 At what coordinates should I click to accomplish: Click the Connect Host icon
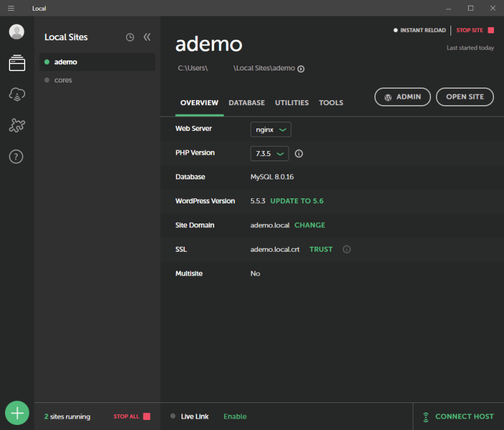pos(426,417)
